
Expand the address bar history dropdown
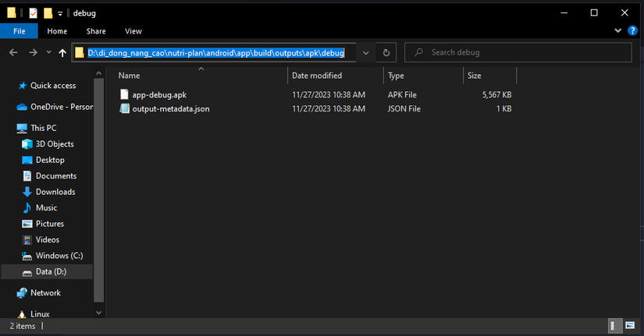click(365, 52)
